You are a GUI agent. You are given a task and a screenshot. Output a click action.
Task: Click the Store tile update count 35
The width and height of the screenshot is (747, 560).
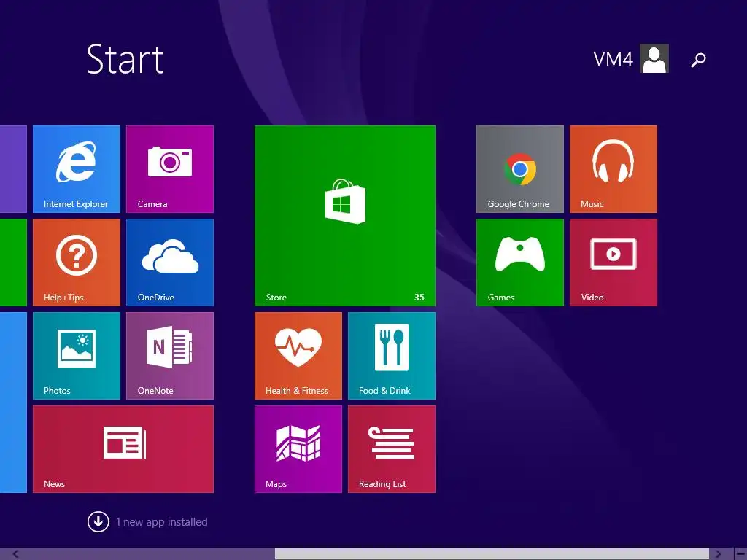[x=419, y=297]
